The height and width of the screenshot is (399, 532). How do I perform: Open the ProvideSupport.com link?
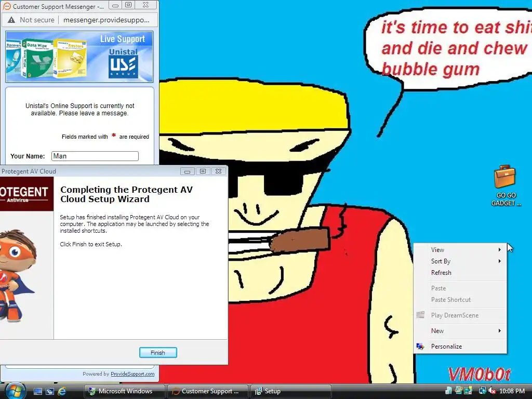(x=132, y=374)
